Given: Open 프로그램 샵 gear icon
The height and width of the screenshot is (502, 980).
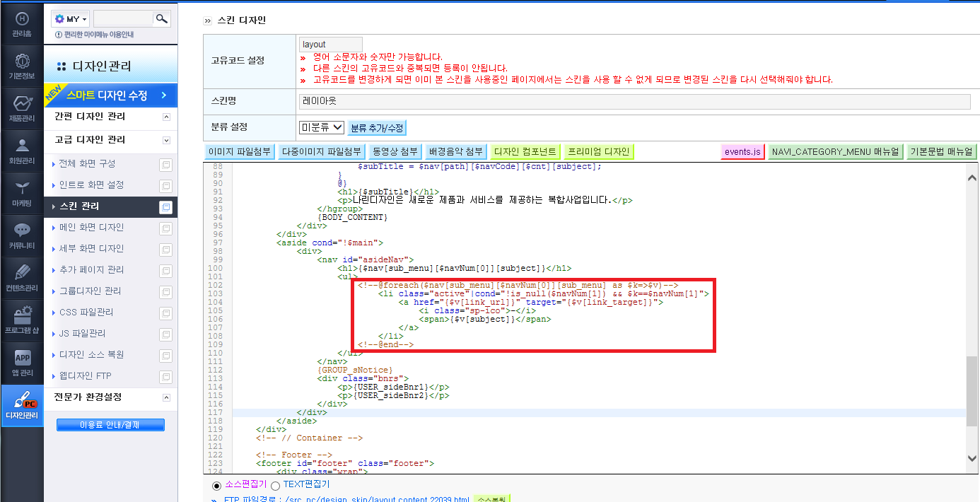Looking at the screenshot, I should pyautogui.click(x=22, y=314).
